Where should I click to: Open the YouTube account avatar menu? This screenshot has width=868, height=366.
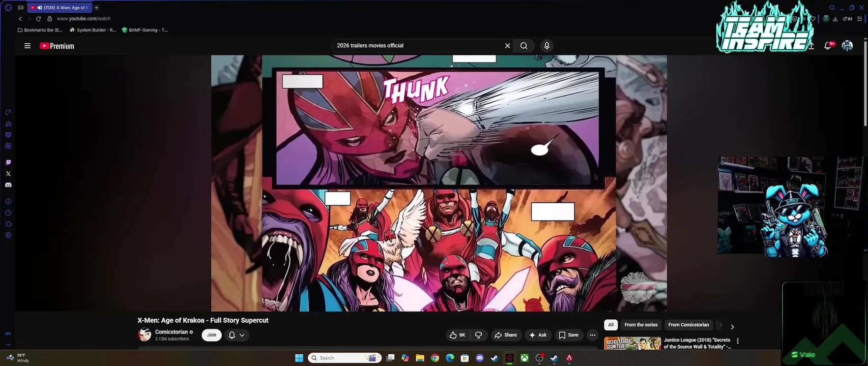point(847,46)
